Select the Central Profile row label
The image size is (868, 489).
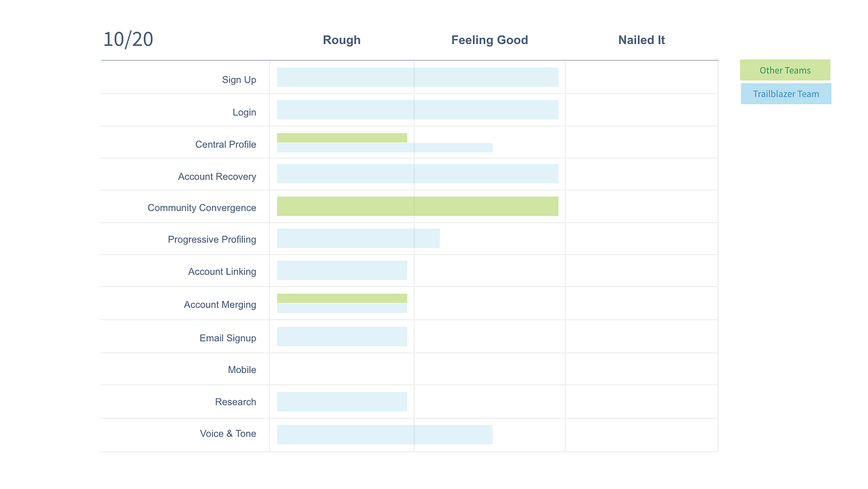(x=226, y=145)
